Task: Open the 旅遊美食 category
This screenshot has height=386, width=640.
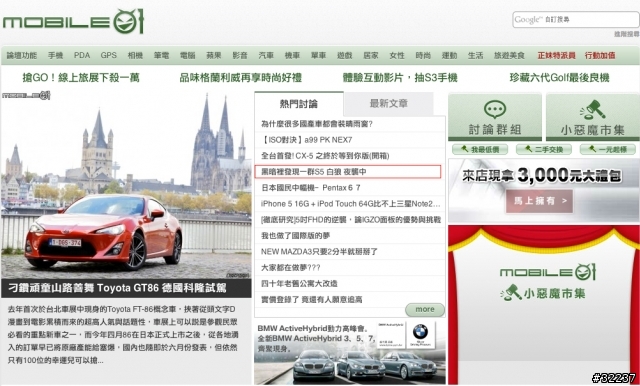Action: click(x=509, y=55)
